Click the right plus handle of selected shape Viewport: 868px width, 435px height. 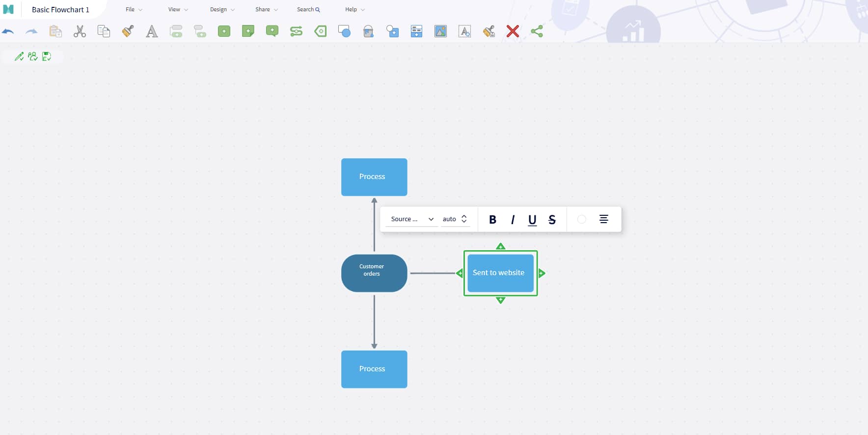542,273
